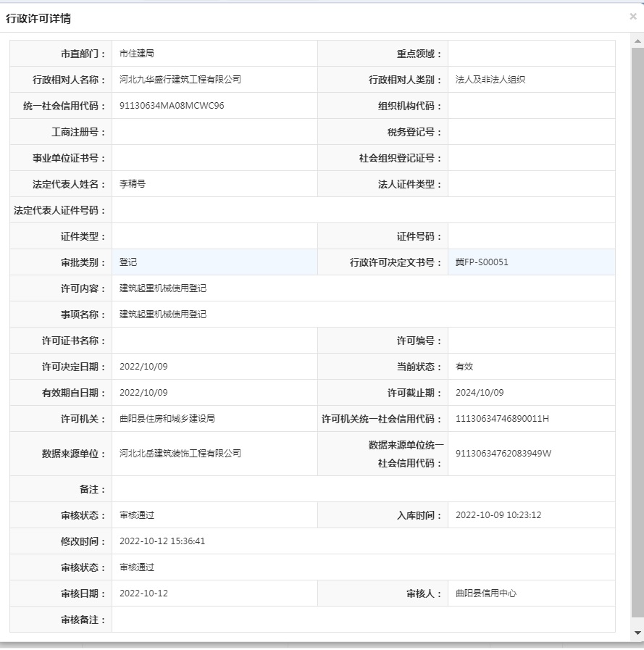Click the 数据来源单位 label
This screenshot has height=650, width=644.
pyautogui.click(x=74, y=454)
